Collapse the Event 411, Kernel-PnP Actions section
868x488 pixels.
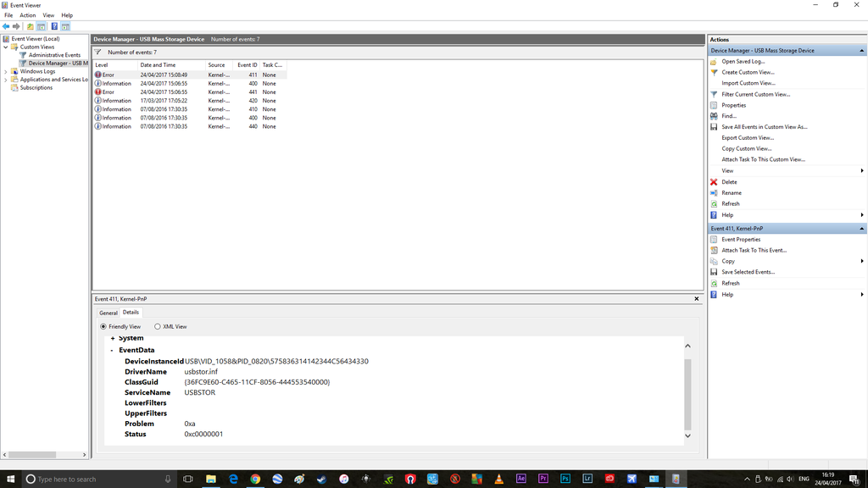click(x=861, y=229)
